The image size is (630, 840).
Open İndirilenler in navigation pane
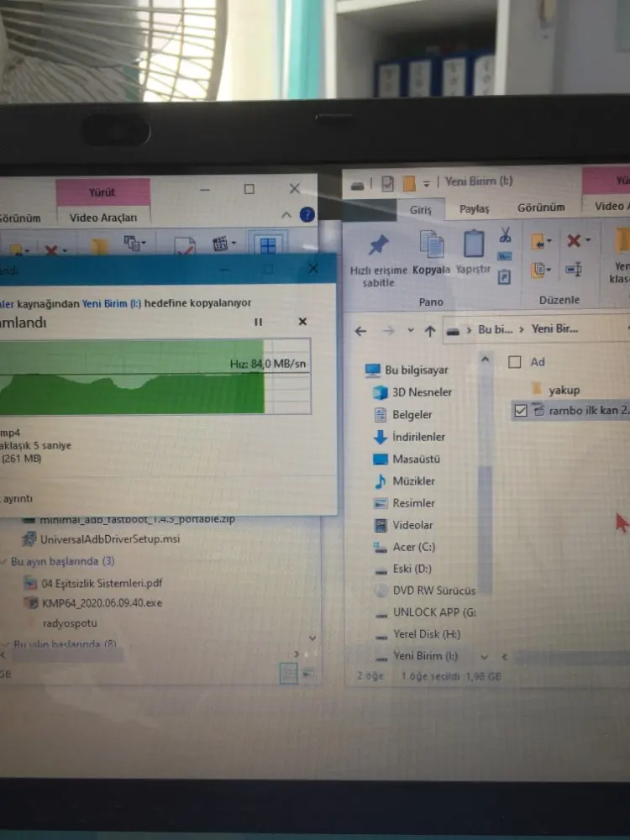409,437
